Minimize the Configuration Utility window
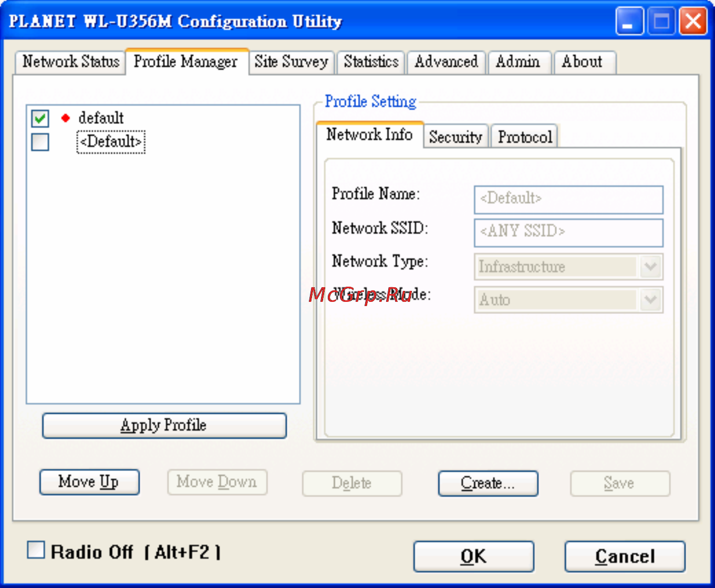Image resolution: width=715 pixels, height=588 pixels. pyautogui.click(x=629, y=22)
